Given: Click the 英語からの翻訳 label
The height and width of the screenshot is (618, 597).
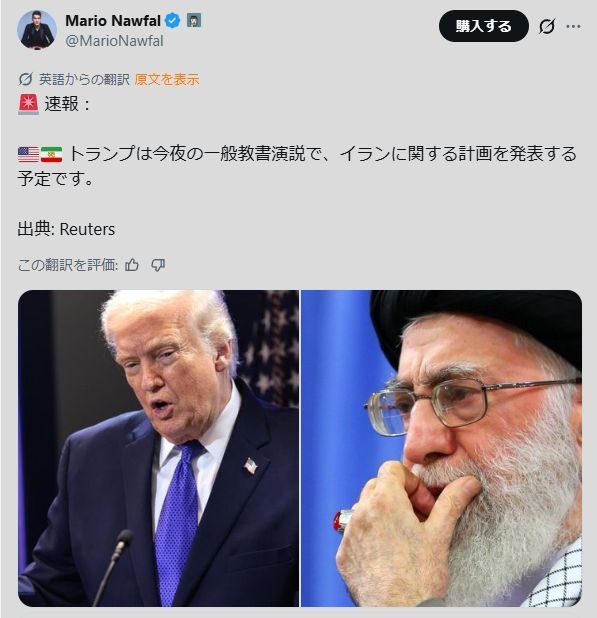Looking at the screenshot, I should (84, 80).
